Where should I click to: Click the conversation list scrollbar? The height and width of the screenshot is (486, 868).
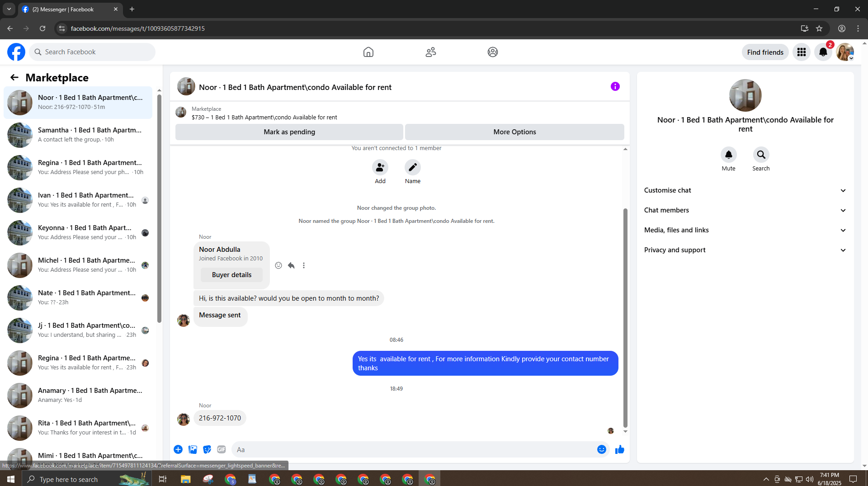pyautogui.click(x=159, y=209)
